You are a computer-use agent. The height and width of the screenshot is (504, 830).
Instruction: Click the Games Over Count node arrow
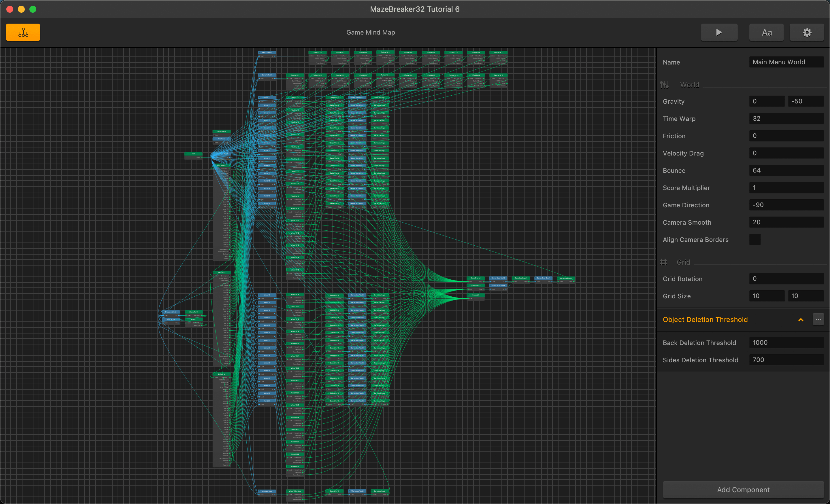click(x=536, y=278)
